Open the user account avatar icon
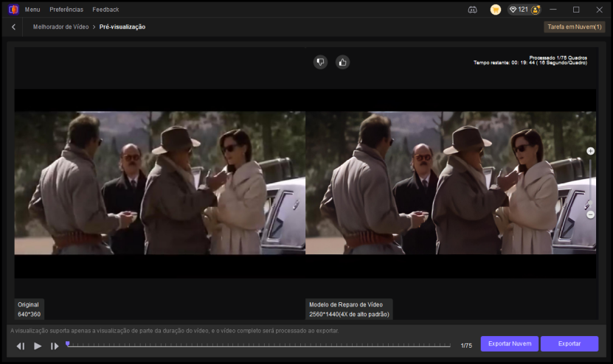Screen dimensions: 613x364 tap(536, 10)
